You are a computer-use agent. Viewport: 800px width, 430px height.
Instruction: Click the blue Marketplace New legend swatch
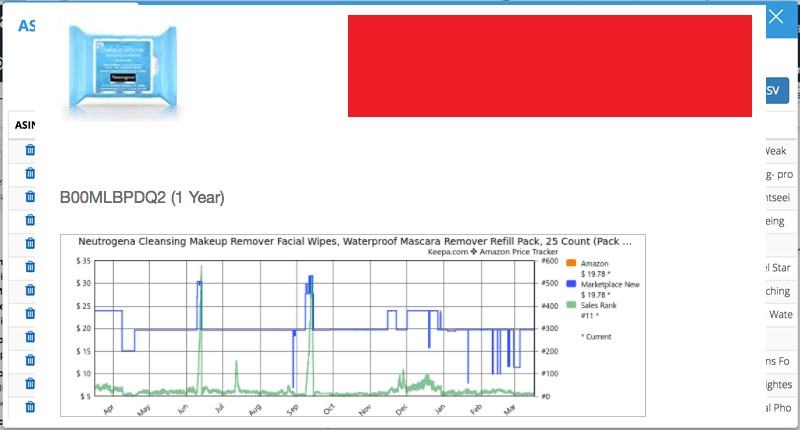point(571,284)
